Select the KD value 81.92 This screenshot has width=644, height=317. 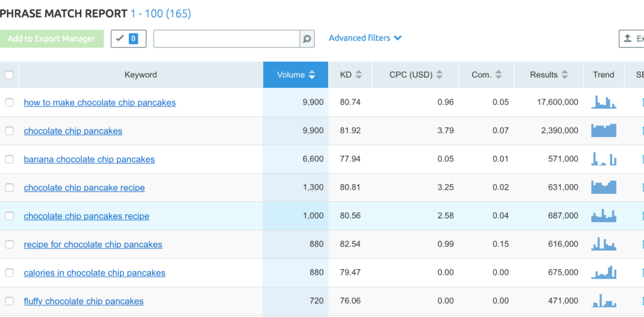(x=350, y=131)
